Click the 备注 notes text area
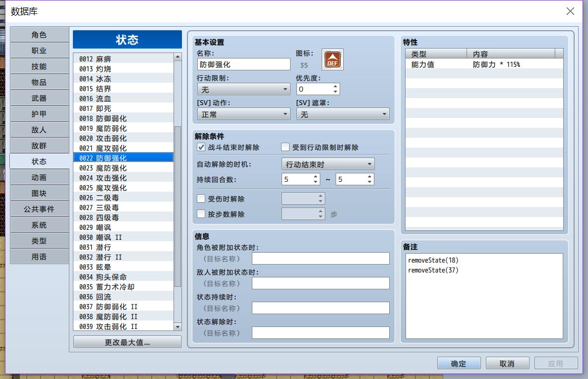Screen dimensions: 588x379 pyautogui.click(x=484, y=296)
